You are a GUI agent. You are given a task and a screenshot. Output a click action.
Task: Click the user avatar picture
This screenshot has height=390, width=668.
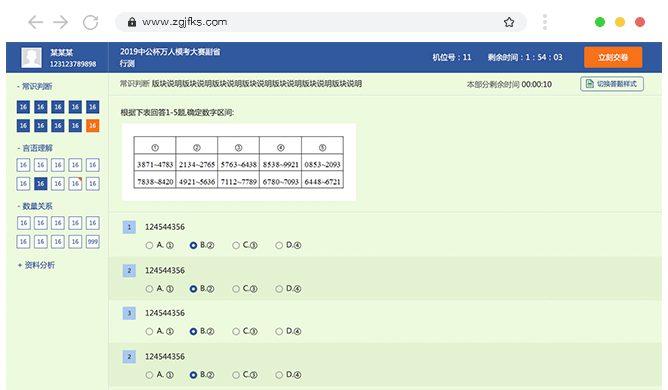32,58
